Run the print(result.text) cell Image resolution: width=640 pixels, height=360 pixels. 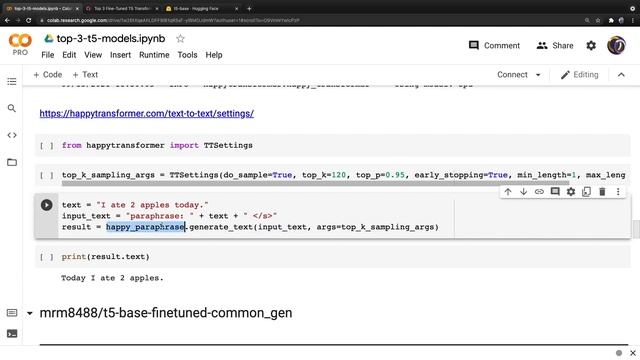(x=46, y=257)
